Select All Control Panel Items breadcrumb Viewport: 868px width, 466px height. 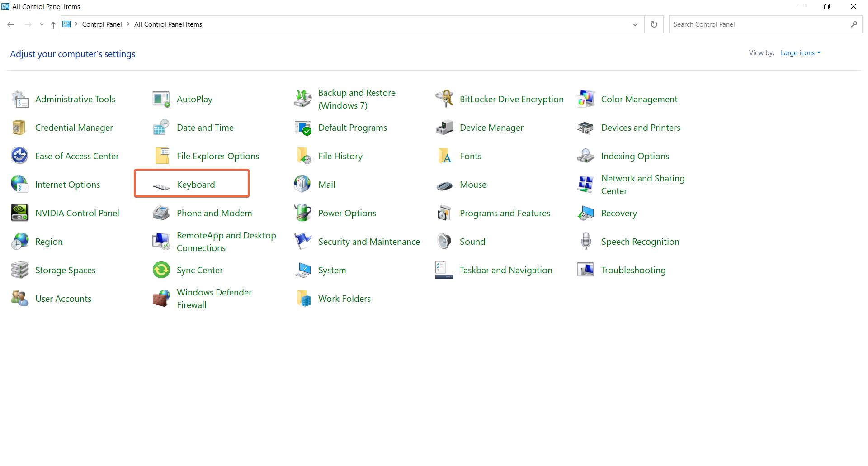[x=168, y=24]
